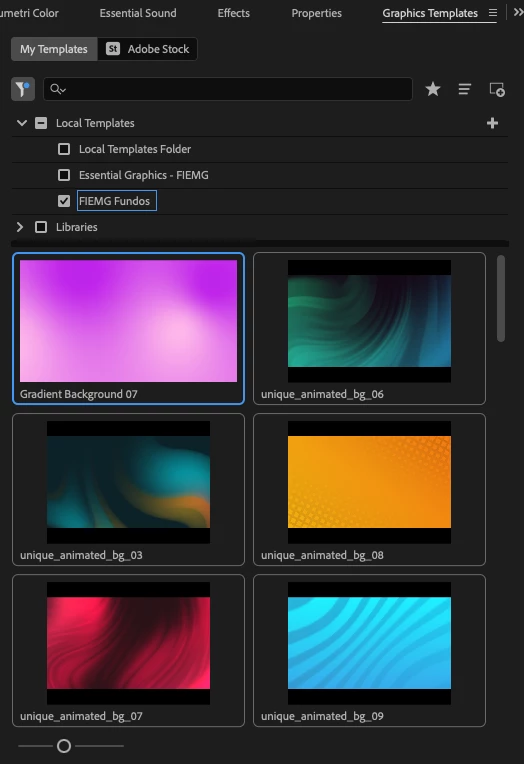Toggle the Libraries checkbox
This screenshot has width=524, height=764.
coord(41,227)
